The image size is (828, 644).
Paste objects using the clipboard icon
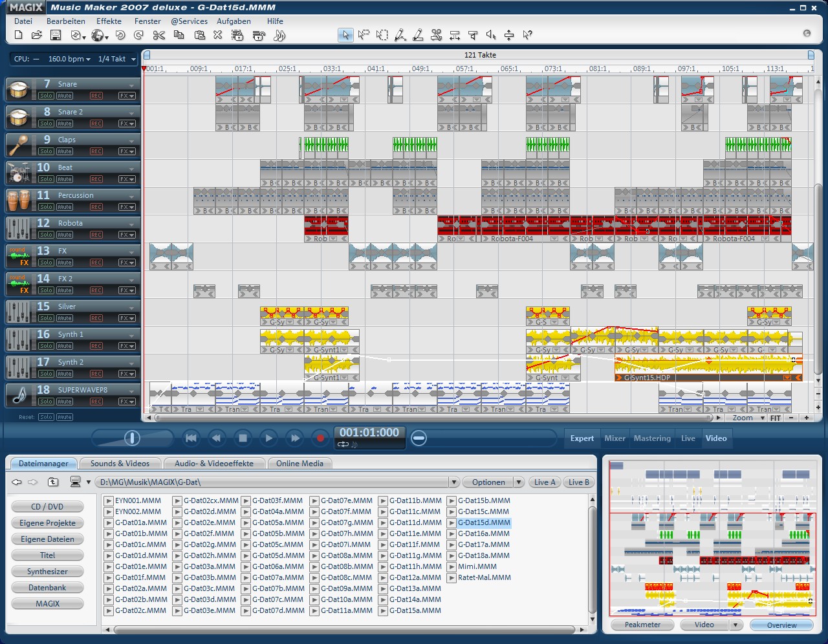(200, 35)
